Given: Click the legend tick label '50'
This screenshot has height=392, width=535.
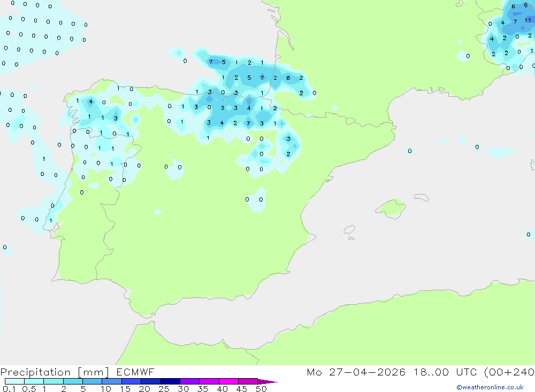Looking at the screenshot, I should click(x=262, y=389).
